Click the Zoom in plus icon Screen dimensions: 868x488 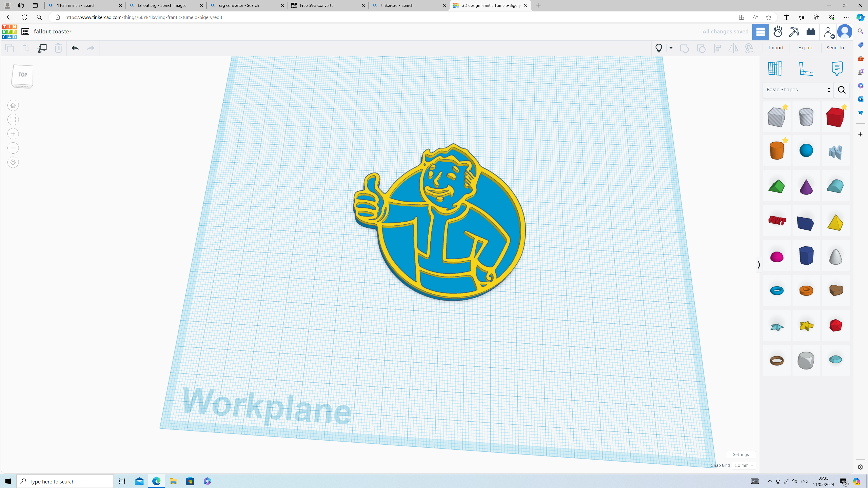click(x=13, y=134)
